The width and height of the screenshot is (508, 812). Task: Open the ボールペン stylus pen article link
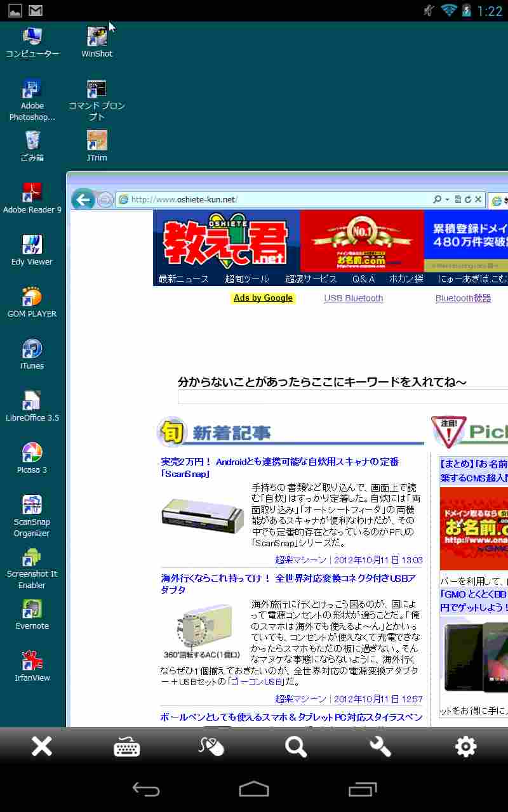click(291, 717)
